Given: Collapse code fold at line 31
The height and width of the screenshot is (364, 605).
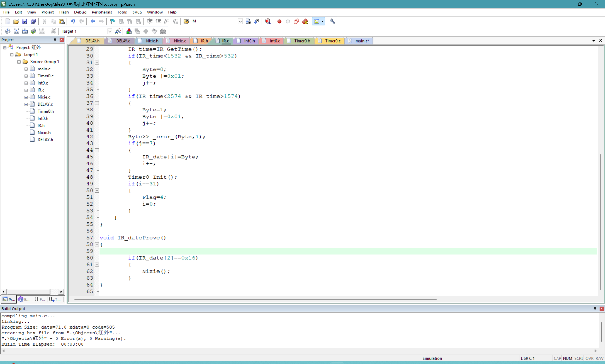Looking at the screenshot, I should click(x=97, y=63).
